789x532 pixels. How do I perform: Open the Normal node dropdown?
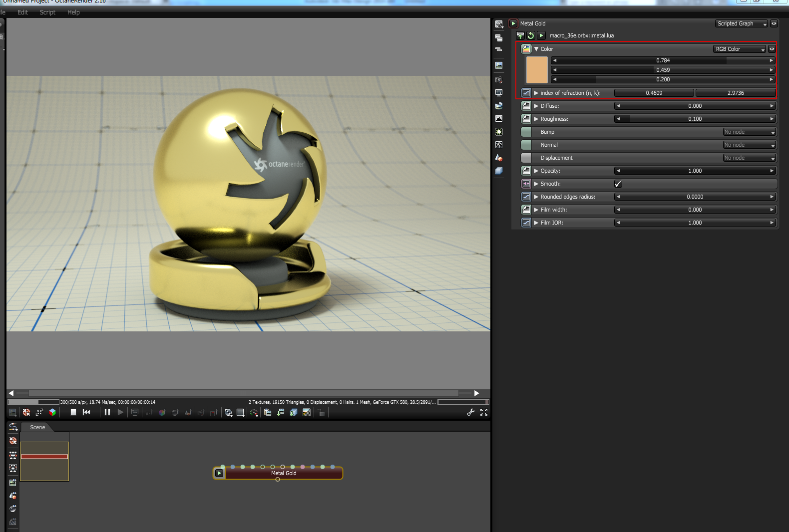click(750, 145)
